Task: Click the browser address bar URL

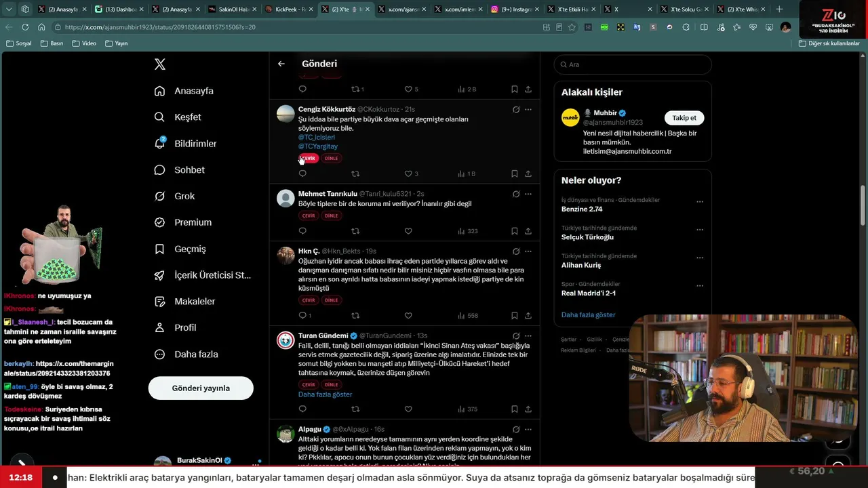Action: (160, 27)
